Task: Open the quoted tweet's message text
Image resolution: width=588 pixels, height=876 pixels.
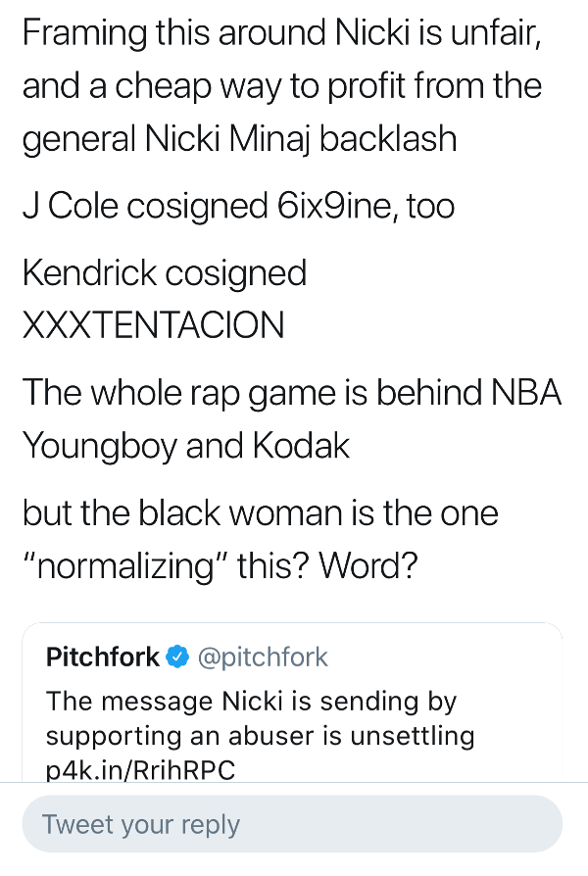Action: pos(252,702)
